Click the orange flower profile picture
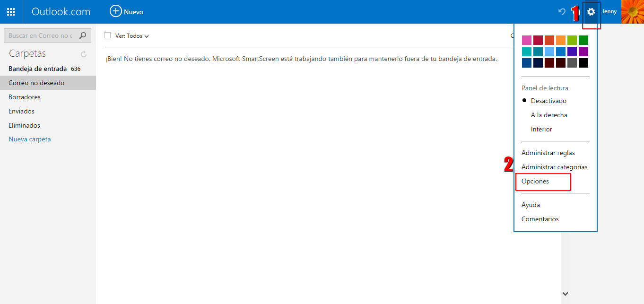Screen dimensions: 644x304 (632, 12)
